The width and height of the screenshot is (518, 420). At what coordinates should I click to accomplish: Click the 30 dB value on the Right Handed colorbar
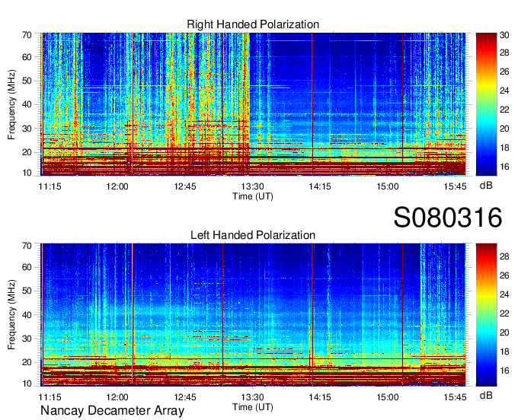coord(504,35)
